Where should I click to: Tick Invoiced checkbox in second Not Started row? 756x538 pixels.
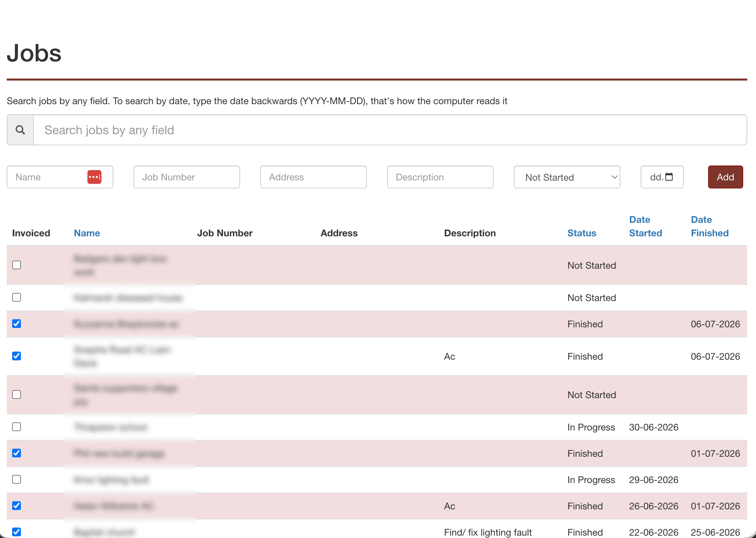17,297
